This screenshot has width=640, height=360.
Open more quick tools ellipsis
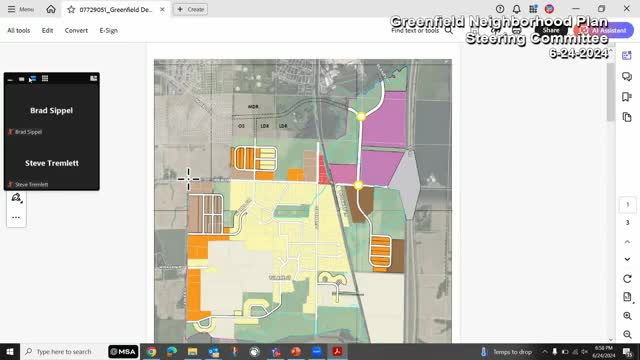16,218
